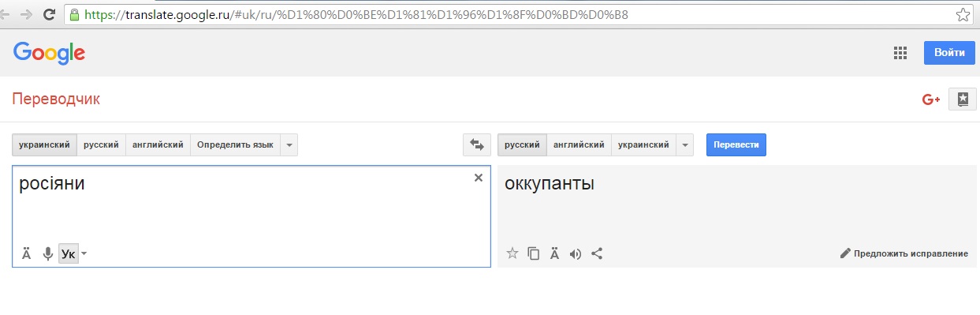Click Предложить исправление
The width and height of the screenshot is (980, 315).
[904, 253]
